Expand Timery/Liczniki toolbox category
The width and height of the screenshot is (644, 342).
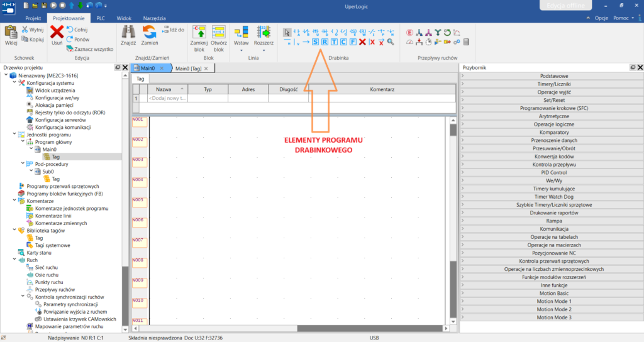point(462,84)
